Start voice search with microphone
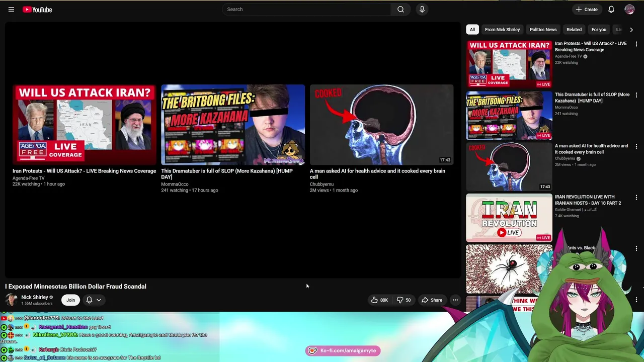The width and height of the screenshot is (644, 362). [422, 9]
